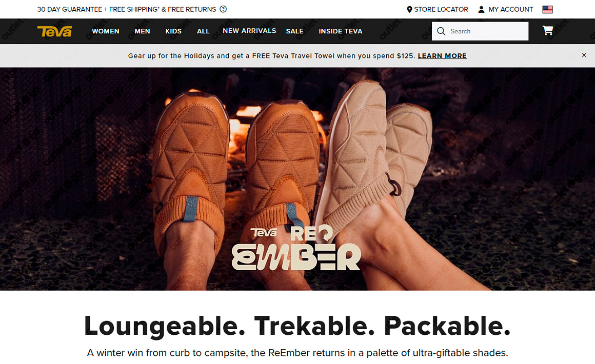Image resolution: width=595 pixels, height=364 pixels.
Task: Click the Learn More promo link
Action: (x=442, y=56)
